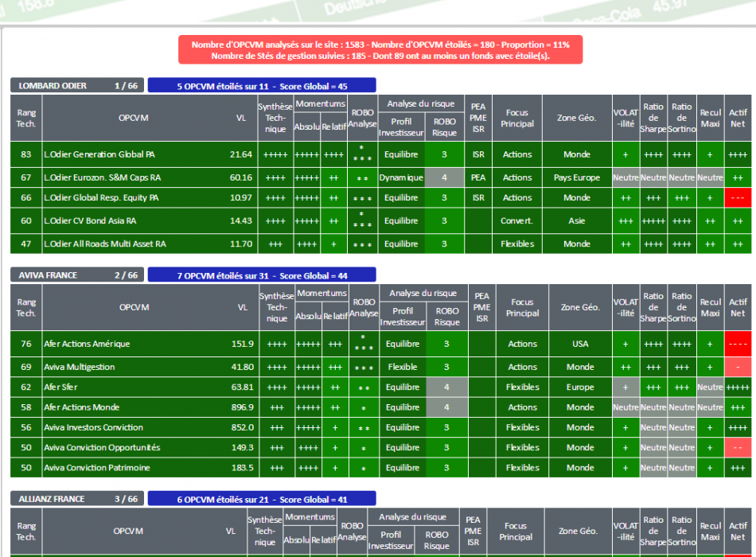
Task: Click 'Focus Principal' header in Allianz France table
Action: [x=516, y=532]
